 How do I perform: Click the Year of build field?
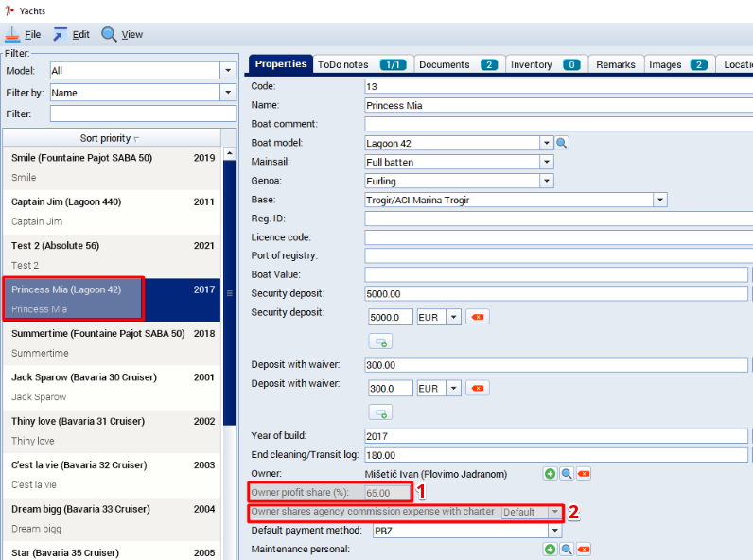556,436
